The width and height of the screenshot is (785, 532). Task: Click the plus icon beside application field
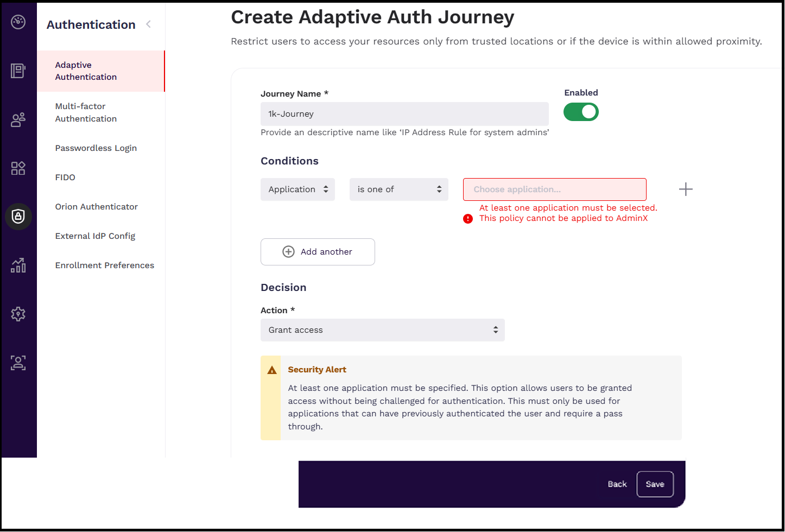point(686,189)
